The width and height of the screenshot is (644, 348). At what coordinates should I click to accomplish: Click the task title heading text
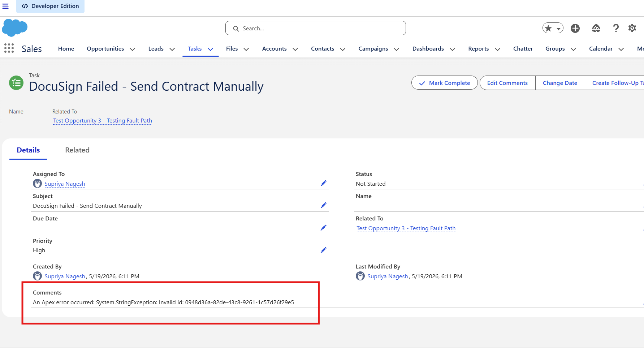coord(146,87)
